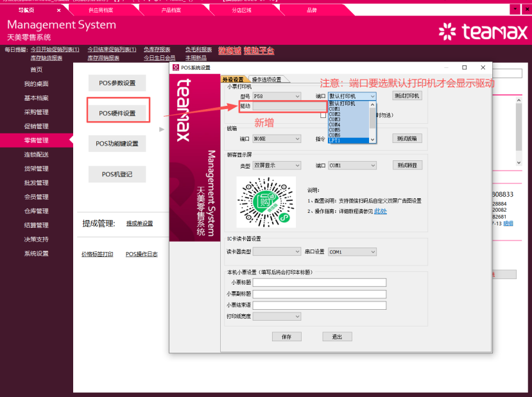Switch to the 品牌 tab
The height and width of the screenshot is (397, 532).
coord(312,10)
